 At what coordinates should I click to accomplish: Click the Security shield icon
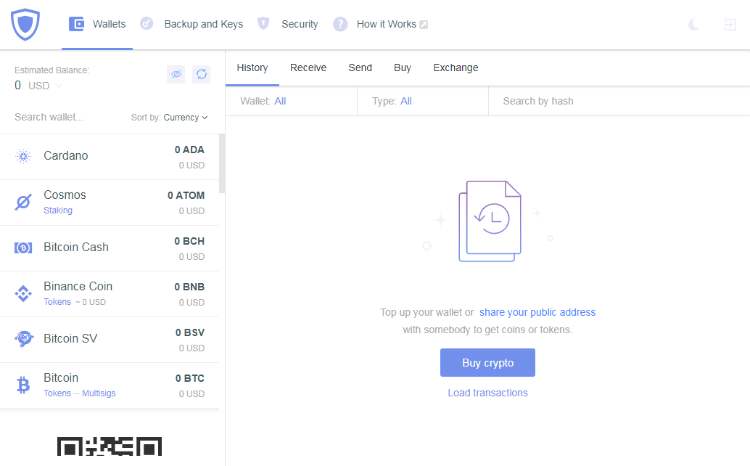click(x=263, y=23)
